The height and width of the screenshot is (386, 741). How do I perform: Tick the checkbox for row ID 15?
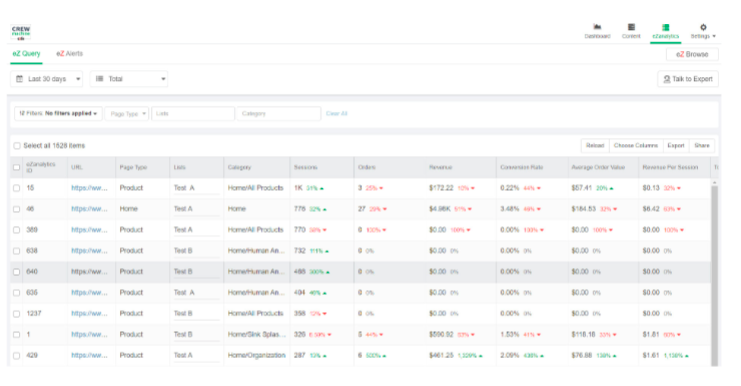pyautogui.click(x=17, y=188)
